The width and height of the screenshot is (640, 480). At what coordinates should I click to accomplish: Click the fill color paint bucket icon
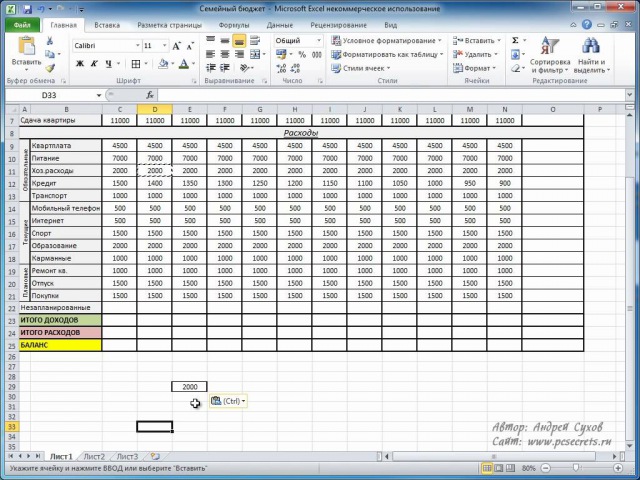(x=163, y=64)
